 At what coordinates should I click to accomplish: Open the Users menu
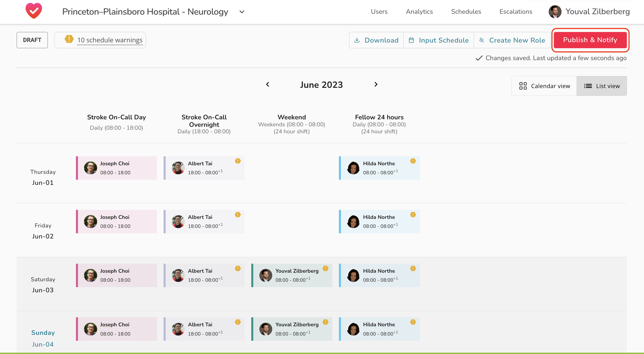tap(379, 11)
